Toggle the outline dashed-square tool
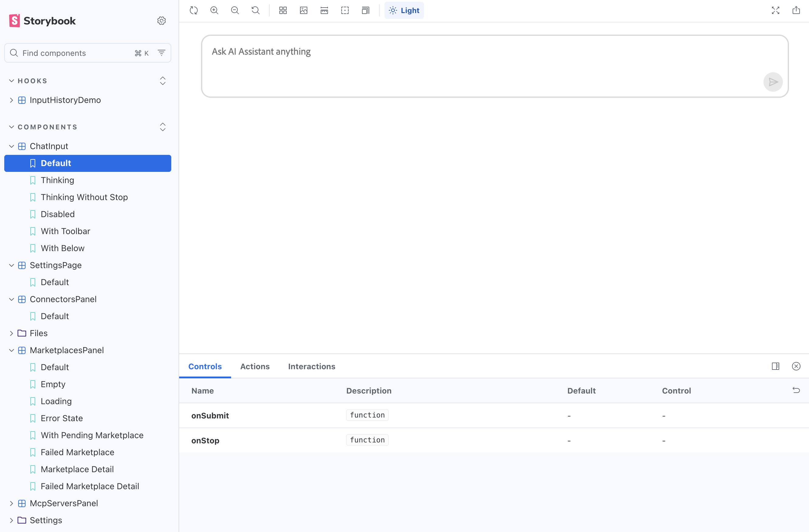Screen dimensions: 809x532 point(345,11)
